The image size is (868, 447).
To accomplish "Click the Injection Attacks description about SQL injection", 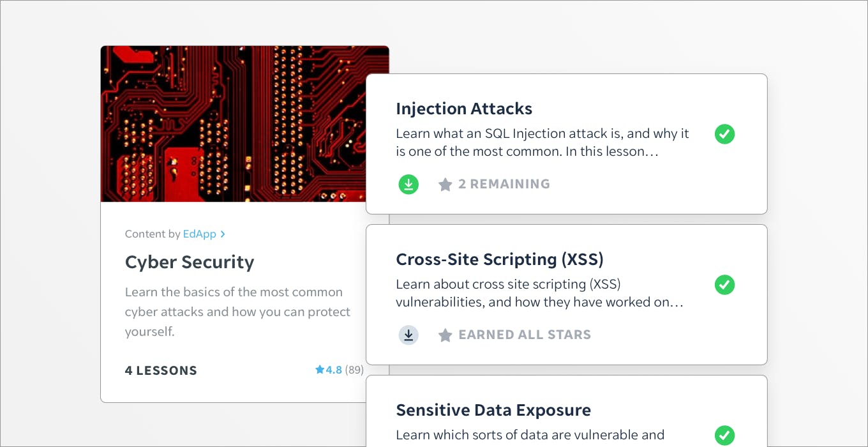I will point(542,143).
